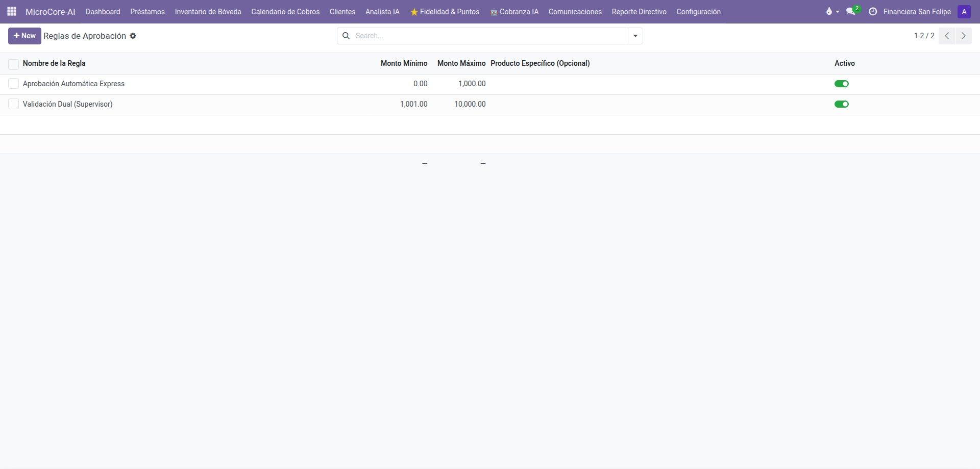Go to next page arrow
980x469 pixels.
964,36
